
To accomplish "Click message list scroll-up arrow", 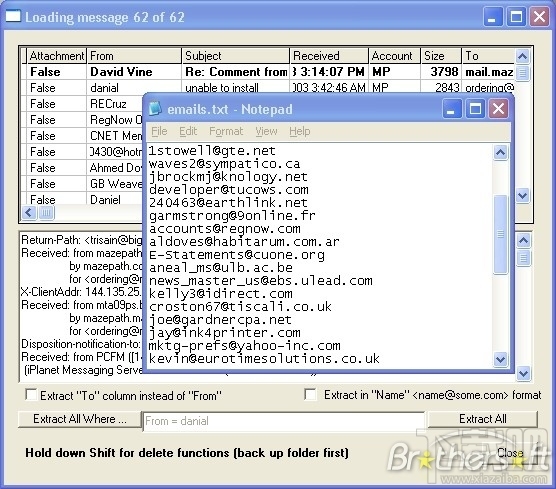I will tap(523, 56).
